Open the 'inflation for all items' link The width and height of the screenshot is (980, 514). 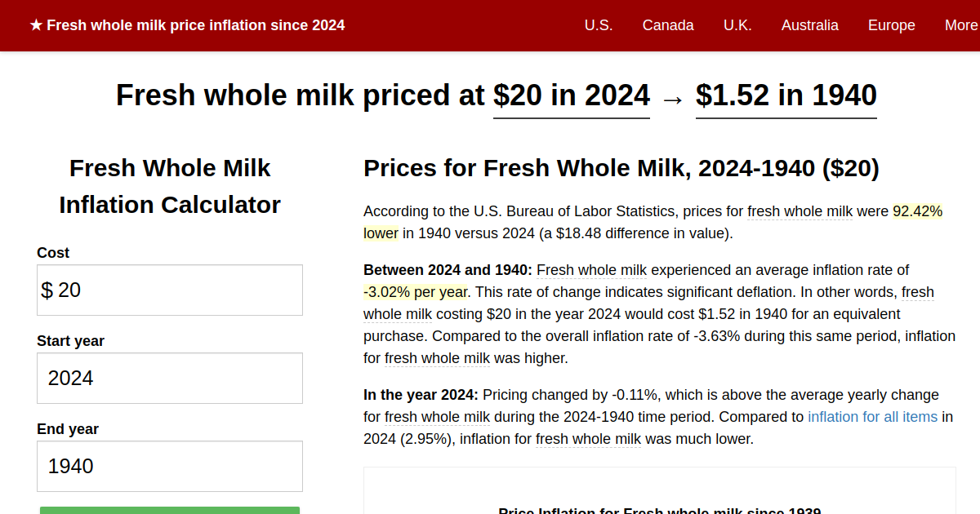(872, 417)
